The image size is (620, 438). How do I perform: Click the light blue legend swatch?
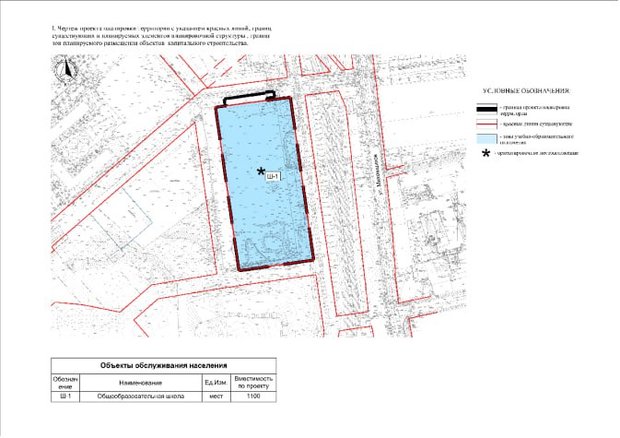pos(487,138)
